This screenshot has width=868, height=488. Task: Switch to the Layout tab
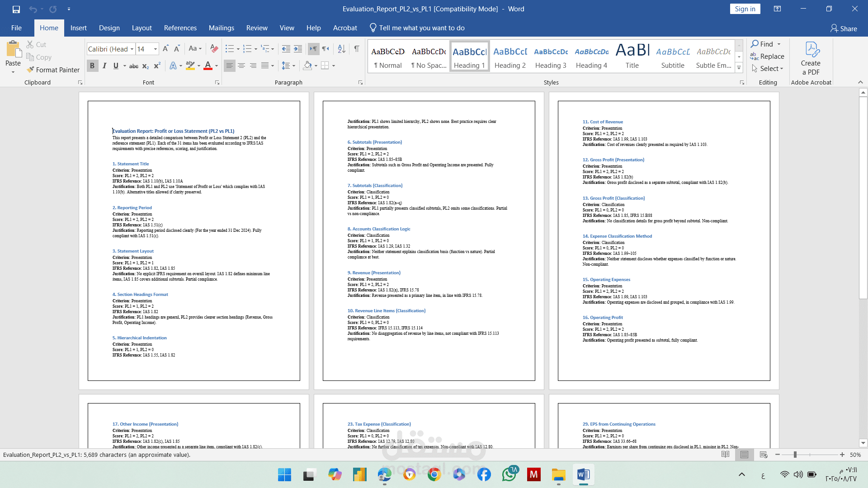click(x=142, y=28)
